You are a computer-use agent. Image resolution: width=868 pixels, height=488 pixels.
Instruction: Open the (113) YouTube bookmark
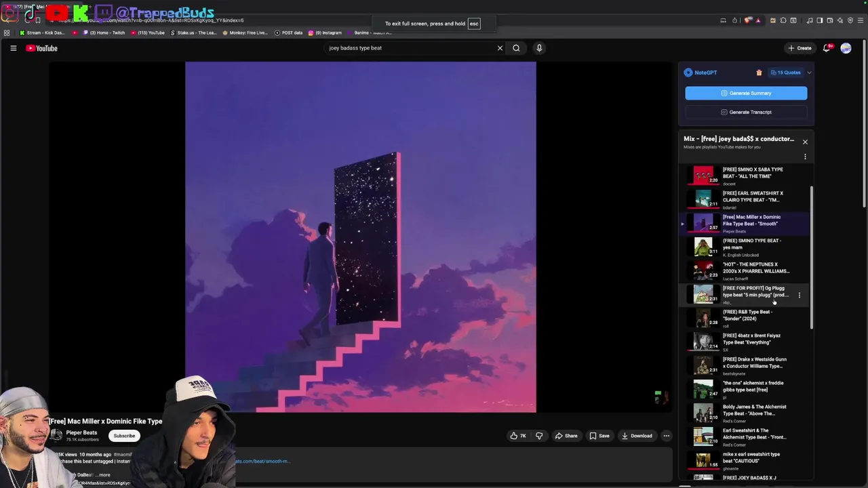(148, 33)
